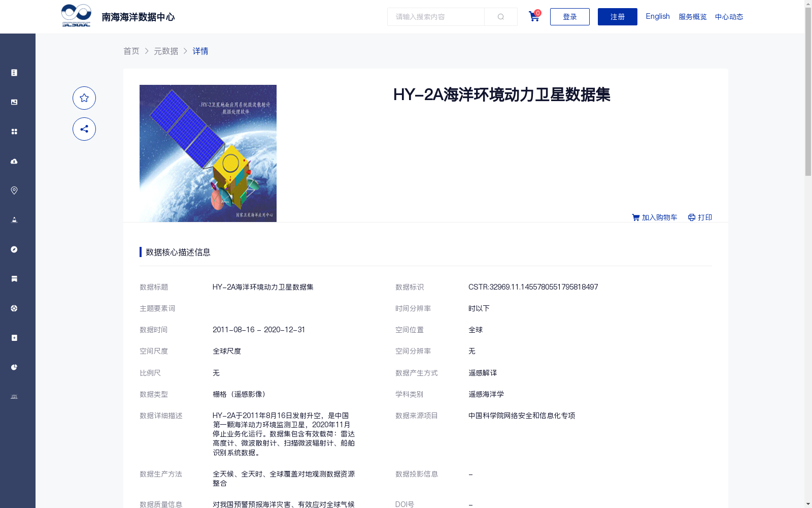Click the search magnifier button
812x508 pixels.
click(501, 17)
